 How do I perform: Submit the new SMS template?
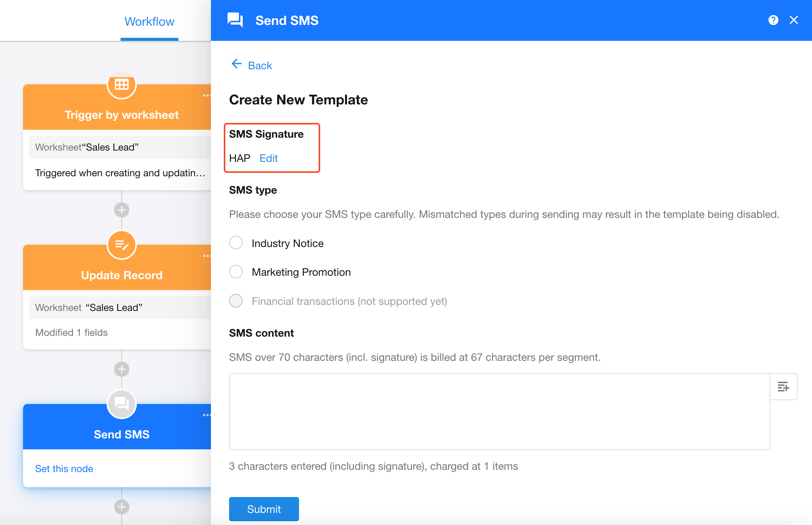(264, 509)
